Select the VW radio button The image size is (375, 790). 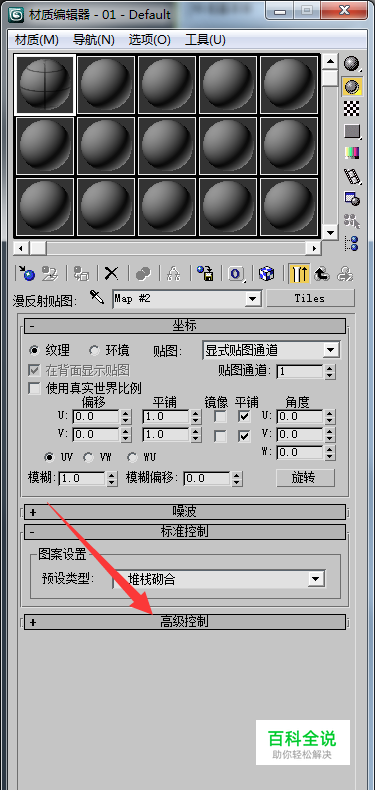click(89, 457)
